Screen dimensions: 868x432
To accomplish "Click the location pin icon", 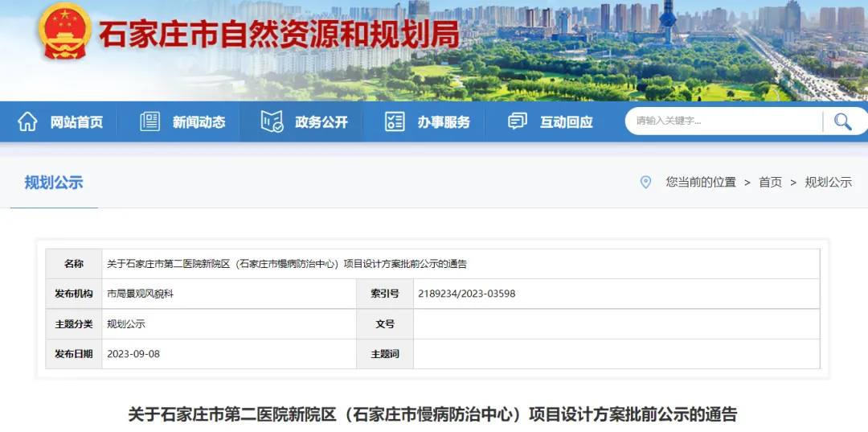I will (x=645, y=183).
